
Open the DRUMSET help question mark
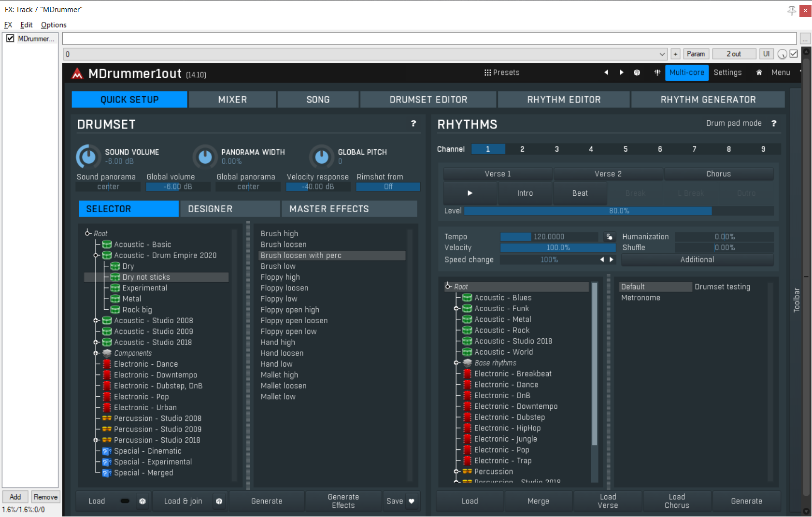pyautogui.click(x=413, y=124)
